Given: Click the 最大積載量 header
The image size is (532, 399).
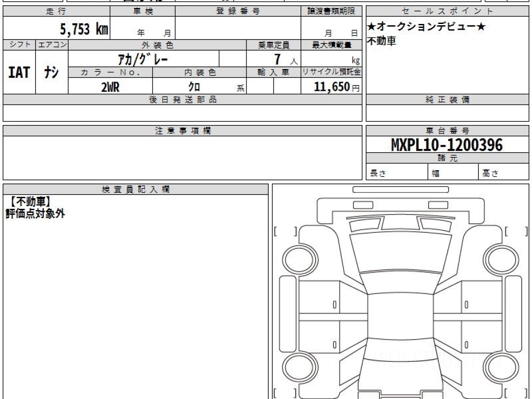Looking at the screenshot, I should 331,45.
